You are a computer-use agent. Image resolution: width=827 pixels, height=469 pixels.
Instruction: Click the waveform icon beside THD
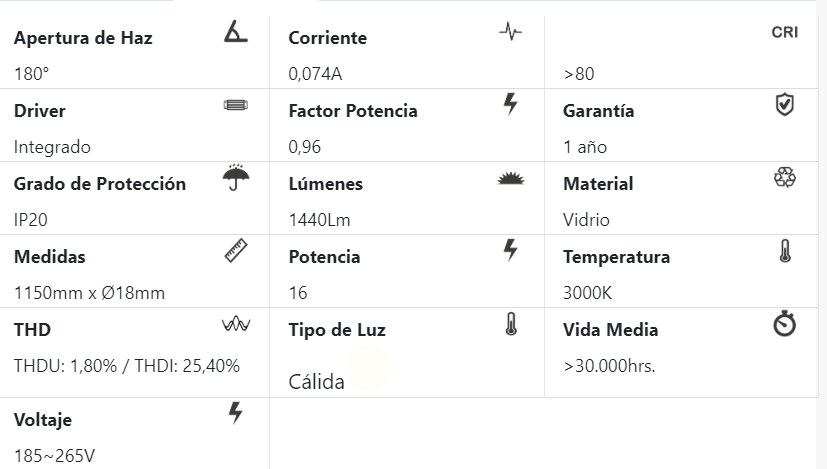(x=236, y=324)
